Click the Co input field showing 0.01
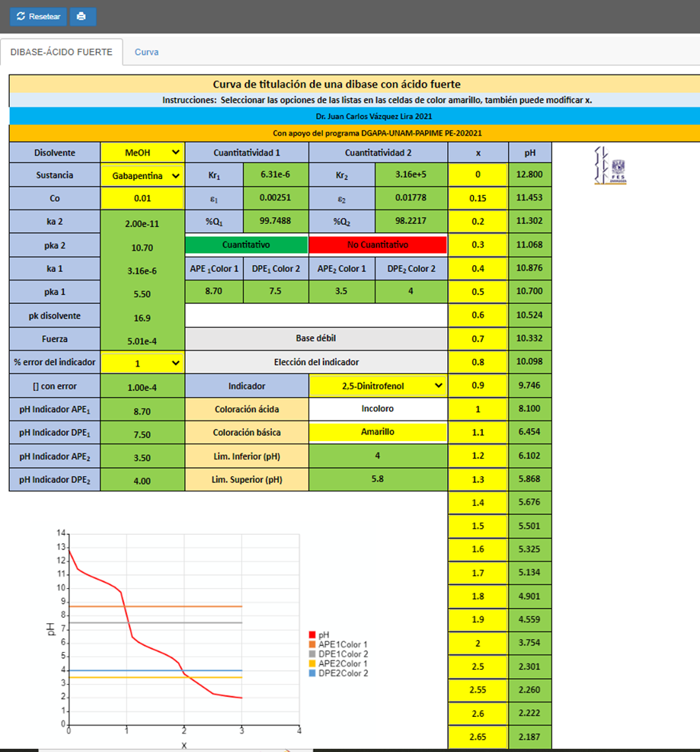Screen dimensions: 700x752 click(x=142, y=198)
